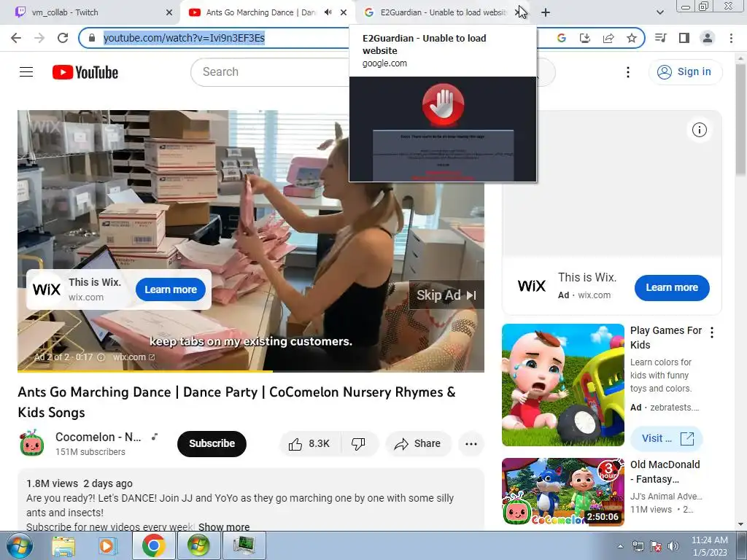Open Windows Explorer from the taskbar

[x=63, y=545]
